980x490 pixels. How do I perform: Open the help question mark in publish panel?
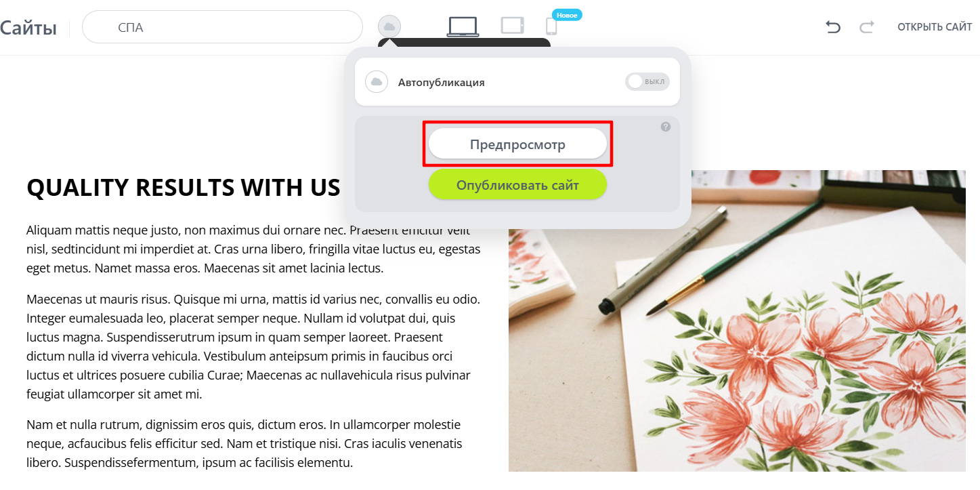(666, 127)
